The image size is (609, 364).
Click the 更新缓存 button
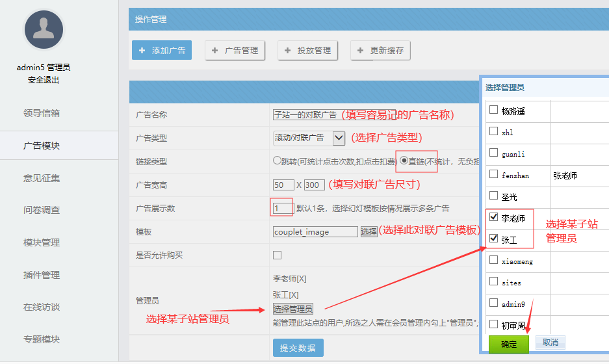coord(380,50)
